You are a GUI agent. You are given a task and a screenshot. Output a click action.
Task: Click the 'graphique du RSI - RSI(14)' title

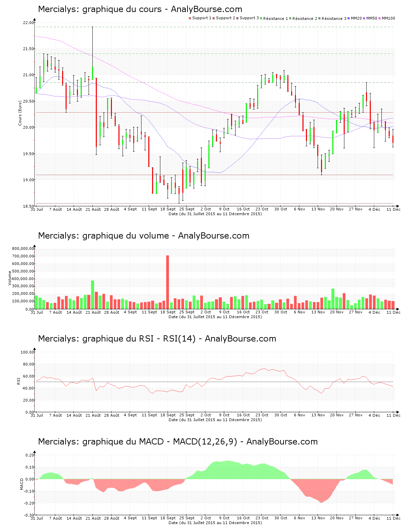(157, 339)
